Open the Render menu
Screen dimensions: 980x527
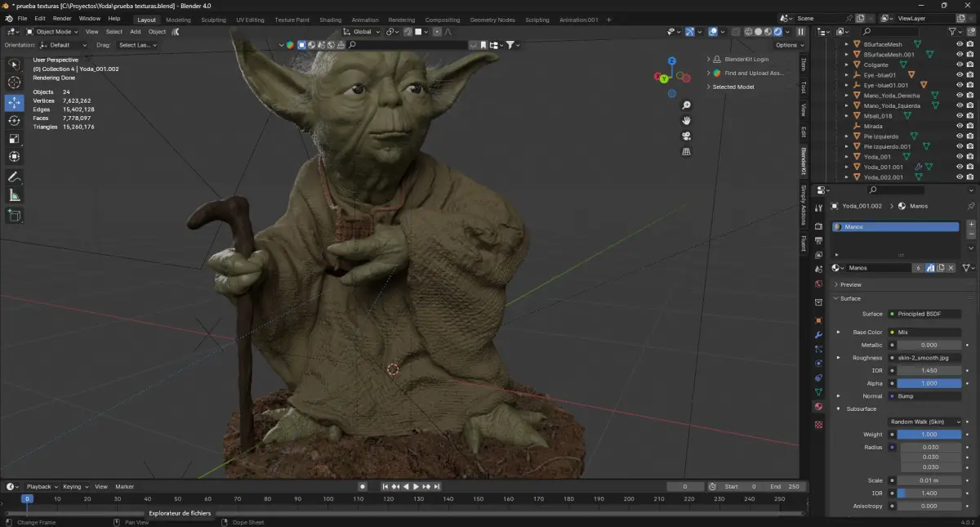click(62, 18)
